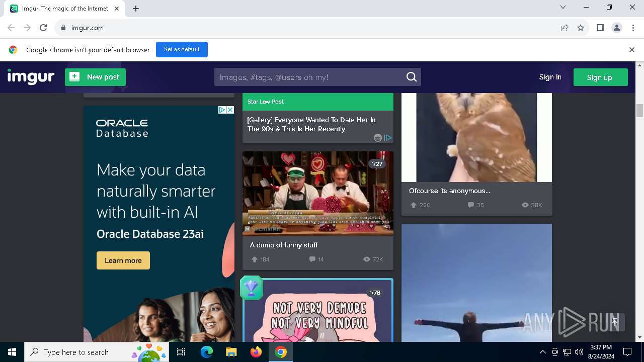The height and width of the screenshot is (362, 644).
Task: Open the Chrome profile icon
Action: pyautogui.click(x=616, y=28)
